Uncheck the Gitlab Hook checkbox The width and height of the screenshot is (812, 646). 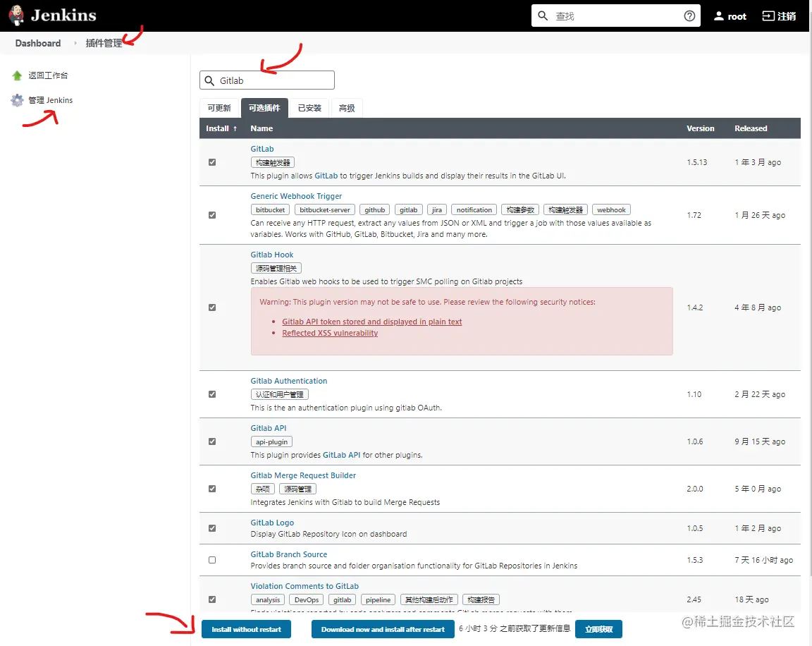211,307
